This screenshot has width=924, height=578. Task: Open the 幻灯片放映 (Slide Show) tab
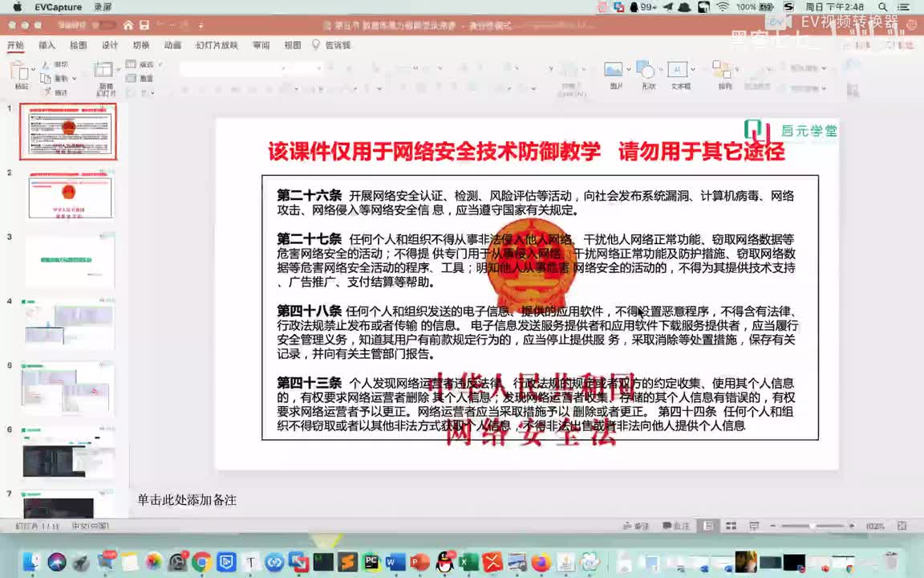(x=217, y=45)
